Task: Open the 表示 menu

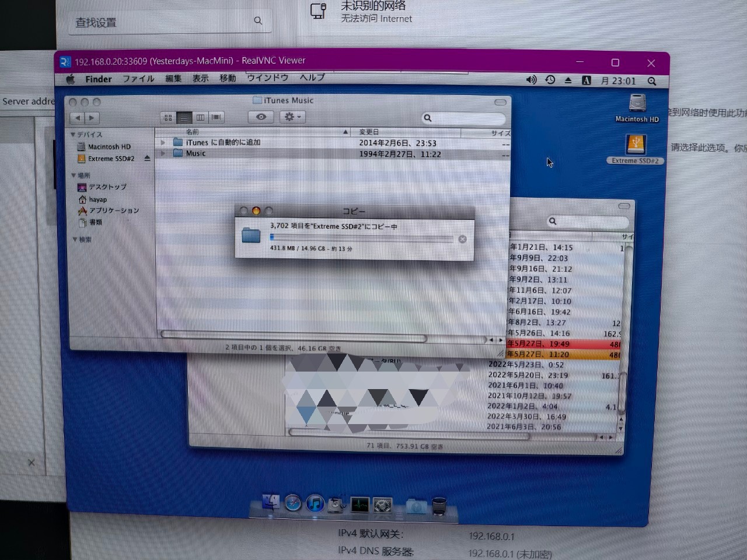Action: (201, 78)
